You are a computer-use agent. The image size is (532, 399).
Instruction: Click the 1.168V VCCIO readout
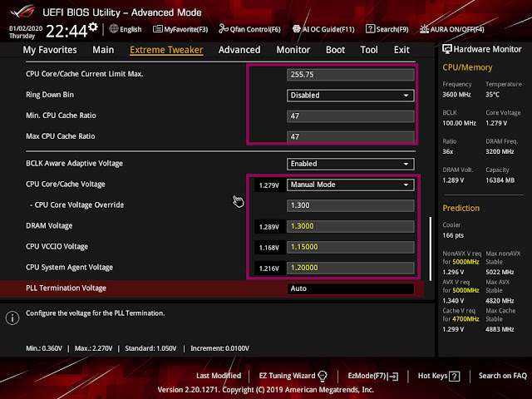pos(269,248)
